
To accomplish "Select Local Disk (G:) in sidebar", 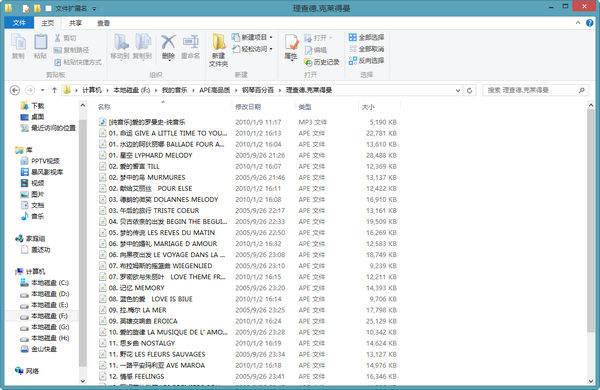I will pyautogui.click(x=45, y=327).
